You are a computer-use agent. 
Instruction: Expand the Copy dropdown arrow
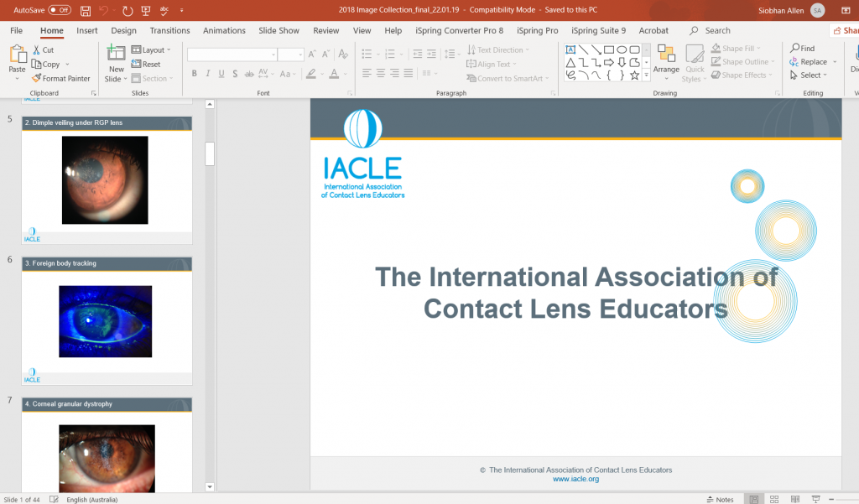coord(67,65)
